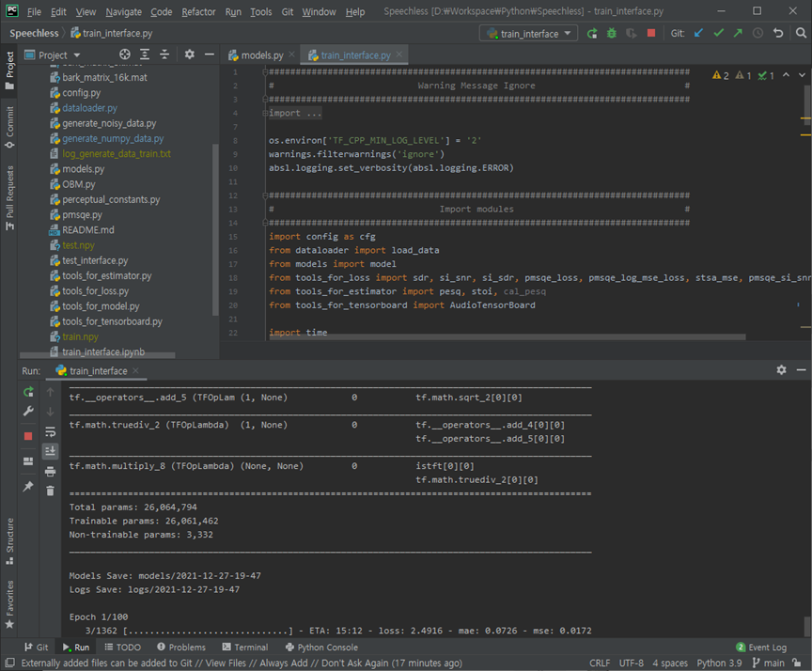
Task: Toggle Pull Requests side panel
Action: tap(9, 197)
